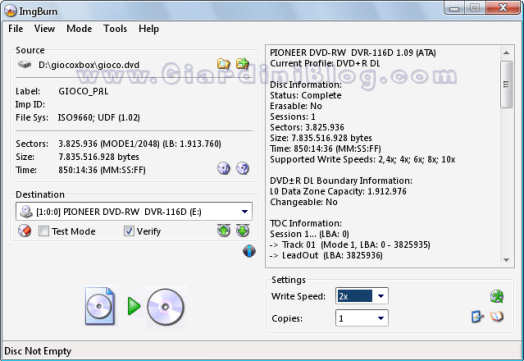Viewport: 524px width, 361px height.
Task: Click the blue information icon below Destination
Action: click(x=249, y=251)
